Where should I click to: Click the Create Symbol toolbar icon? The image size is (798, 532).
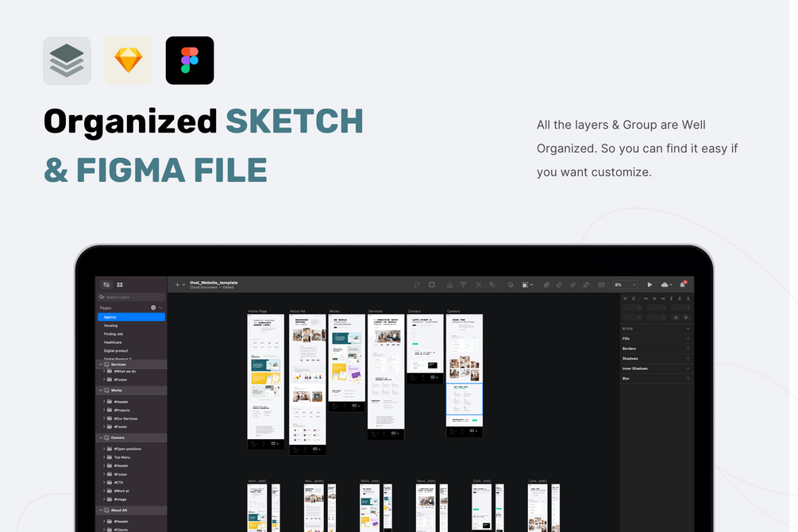tap(432, 284)
